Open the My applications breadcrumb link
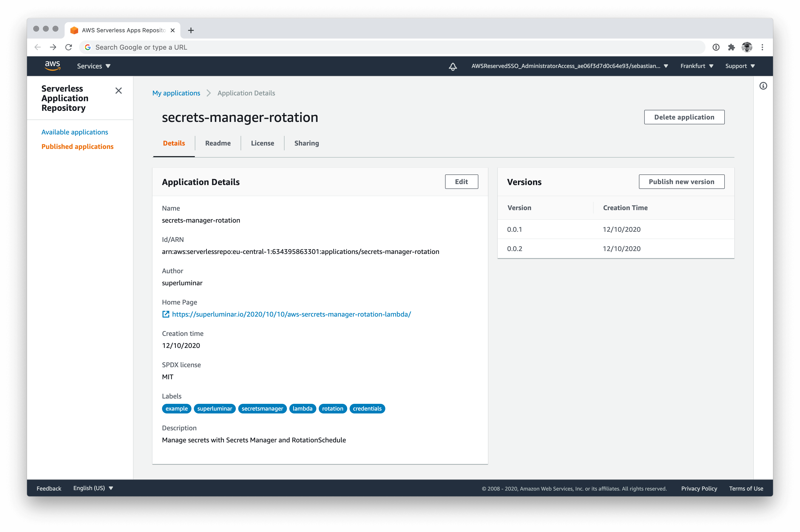This screenshot has height=532, width=800. (176, 93)
